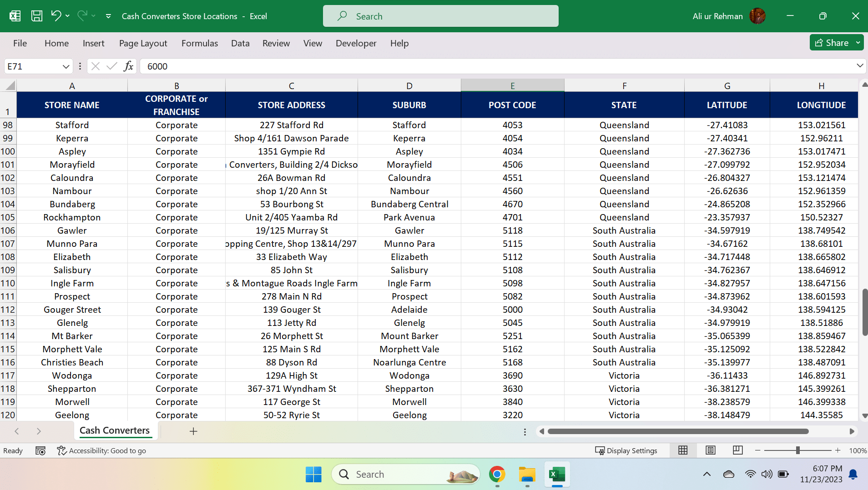Click the title bar Search box
The image size is (868, 490).
pos(440,16)
